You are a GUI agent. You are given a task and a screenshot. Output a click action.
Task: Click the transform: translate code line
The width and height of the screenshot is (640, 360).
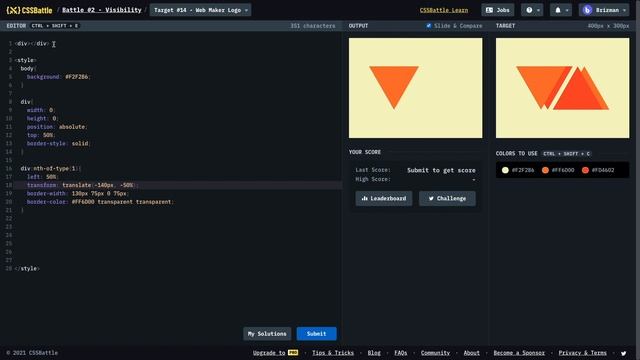(x=82, y=185)
